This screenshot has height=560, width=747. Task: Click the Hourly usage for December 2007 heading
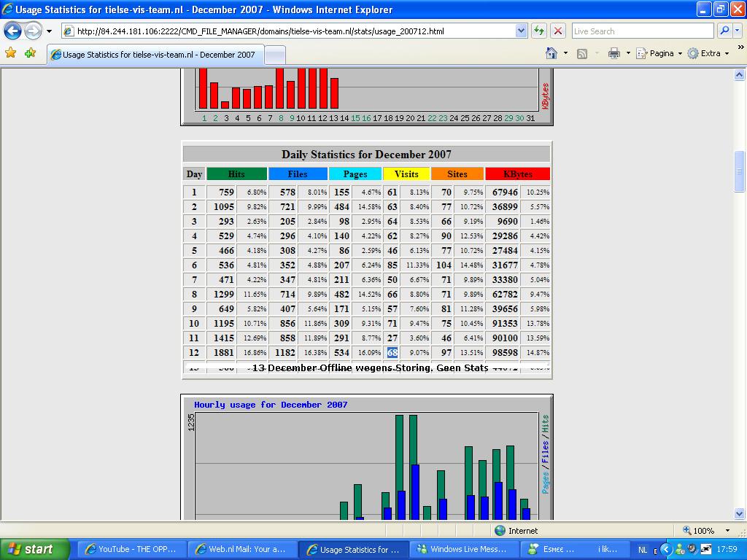[x=271, y=405]
